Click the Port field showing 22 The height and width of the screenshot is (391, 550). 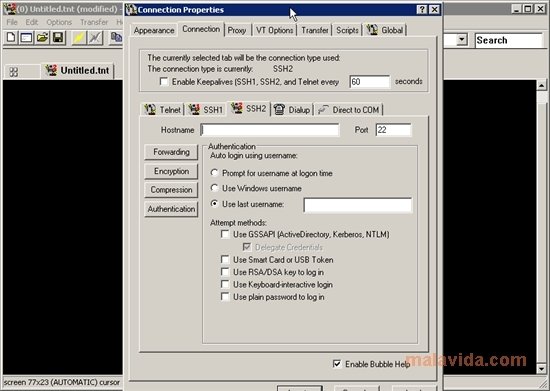click(x=393, y=130)
